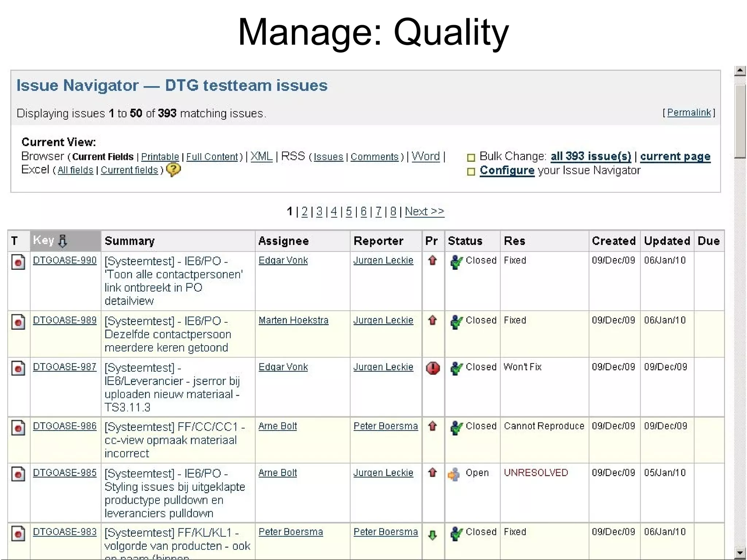
Task: Bulk change the current page
Action: [675, 156]
